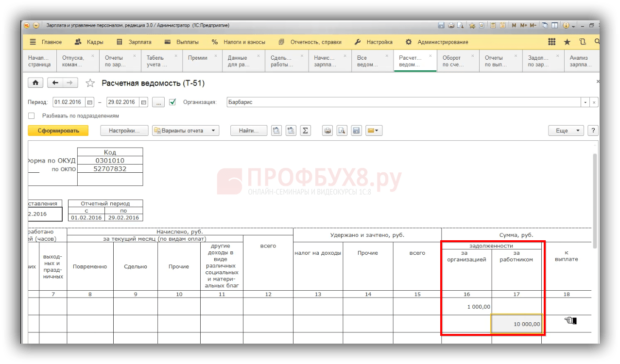Click the Настройки... button
620x364 pixels.
pos(124,131)
